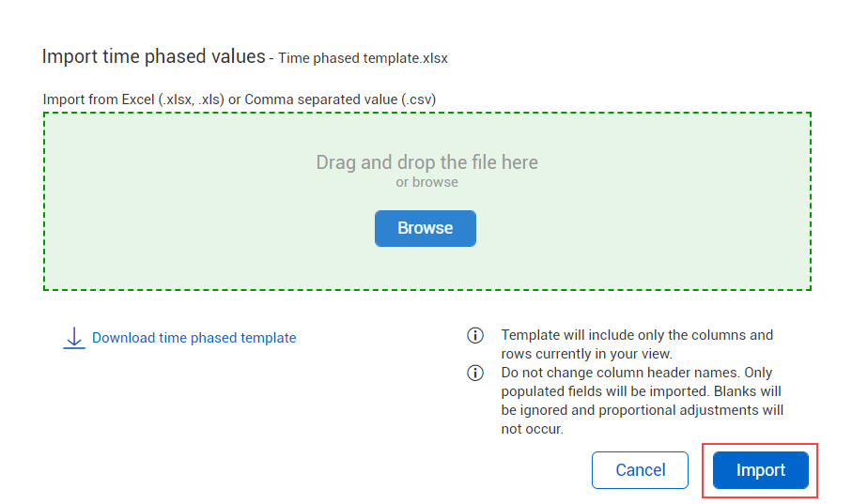Click the "Import time phased values" dialog title

point(153,56)
